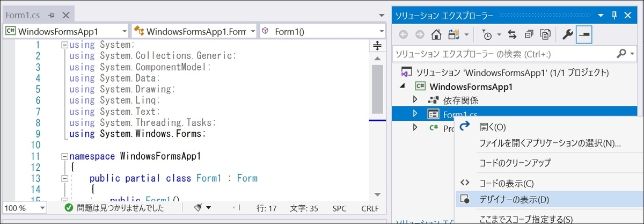Expand the Form1.cs node
Viewport: 644px width, 224px height.
[415, 113]
